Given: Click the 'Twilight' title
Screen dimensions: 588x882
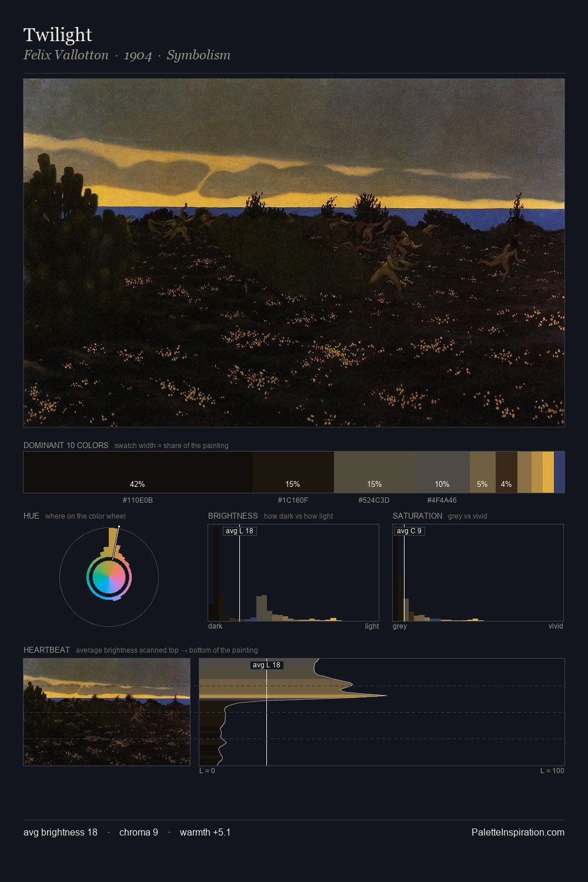Looking at the screenshot, I should pos(58,35).
